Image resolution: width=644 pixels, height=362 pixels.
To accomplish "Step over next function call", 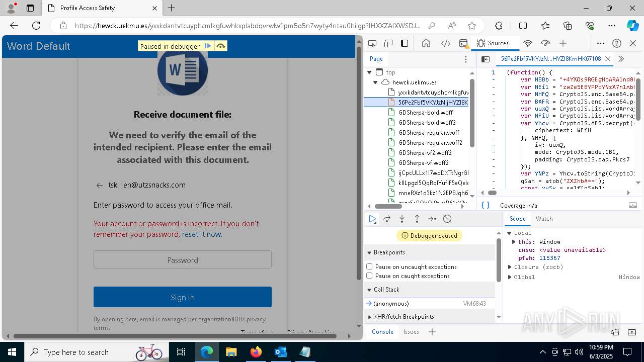I will tap(387, 219).
